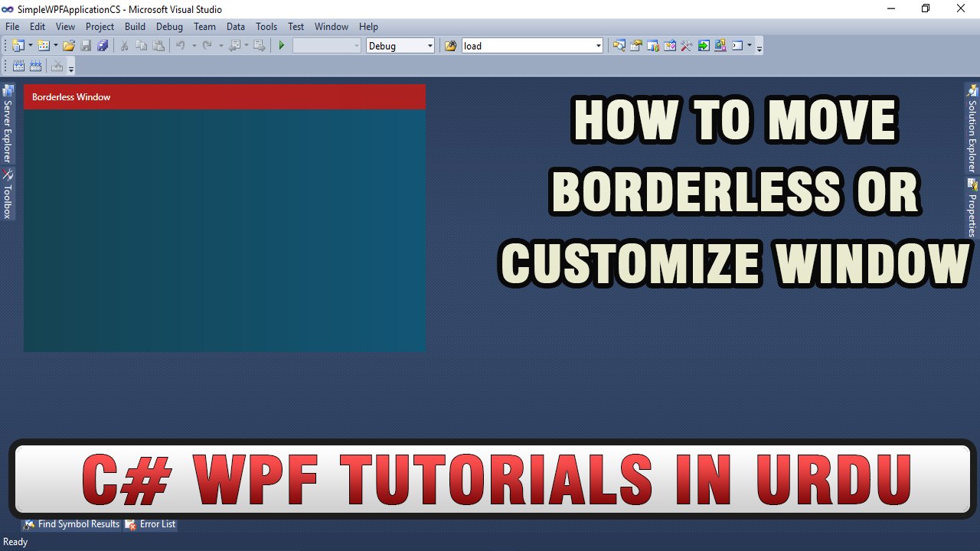The height and width of the screenshot is (551, 980).
Task: Open the Test menu
Action: (296, 26)
